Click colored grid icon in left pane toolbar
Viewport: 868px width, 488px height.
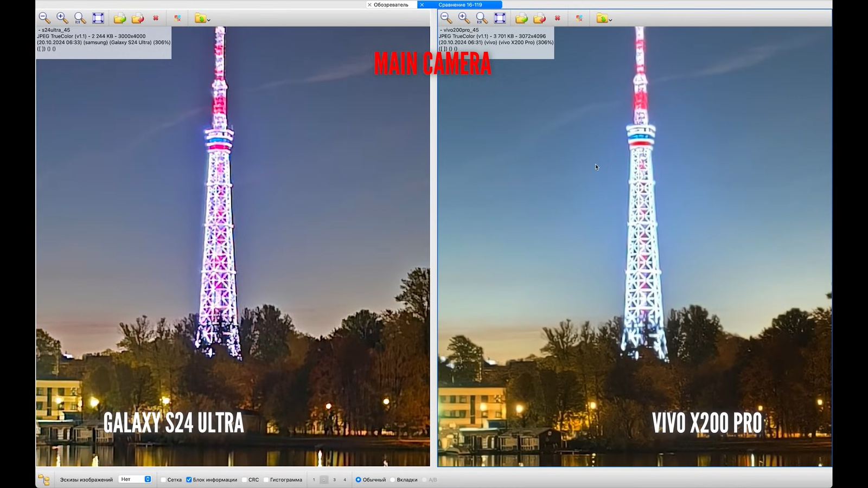(x=177, y=18)
